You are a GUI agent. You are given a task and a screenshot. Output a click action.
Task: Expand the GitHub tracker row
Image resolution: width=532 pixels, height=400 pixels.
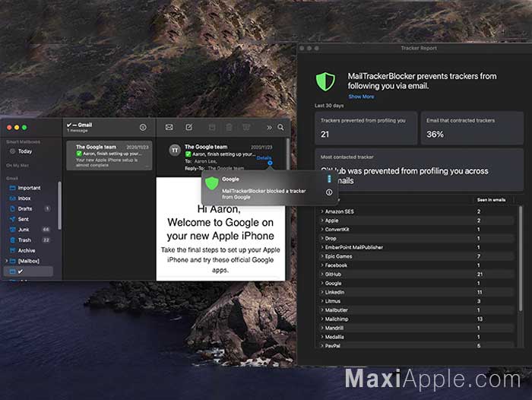[x=322, y=274]
